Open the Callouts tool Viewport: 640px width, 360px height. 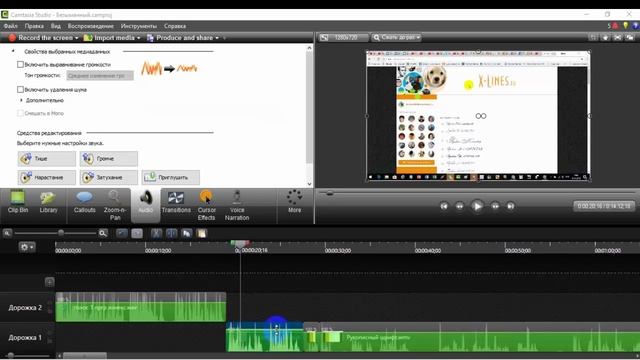[84, 202]
